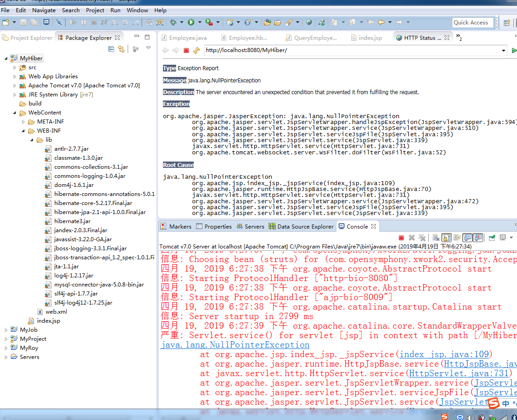The width and height of the screenshot is (517, 420).
Task: Collapse the MyHiber project node
Action: click(x=6, y=58)
